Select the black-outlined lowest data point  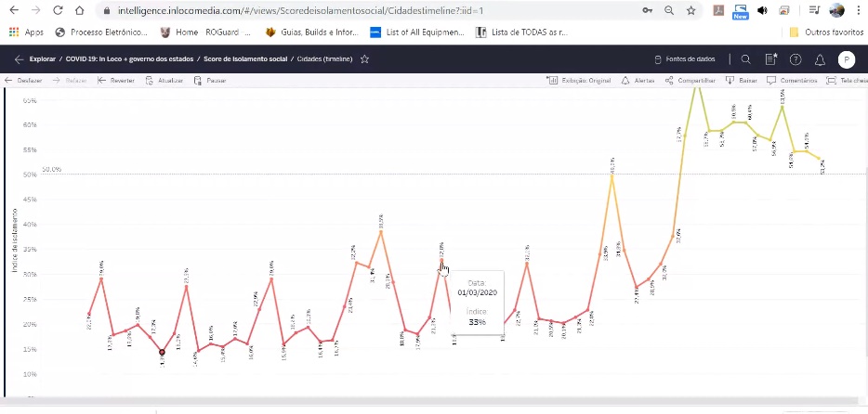(x=163, y=352)
